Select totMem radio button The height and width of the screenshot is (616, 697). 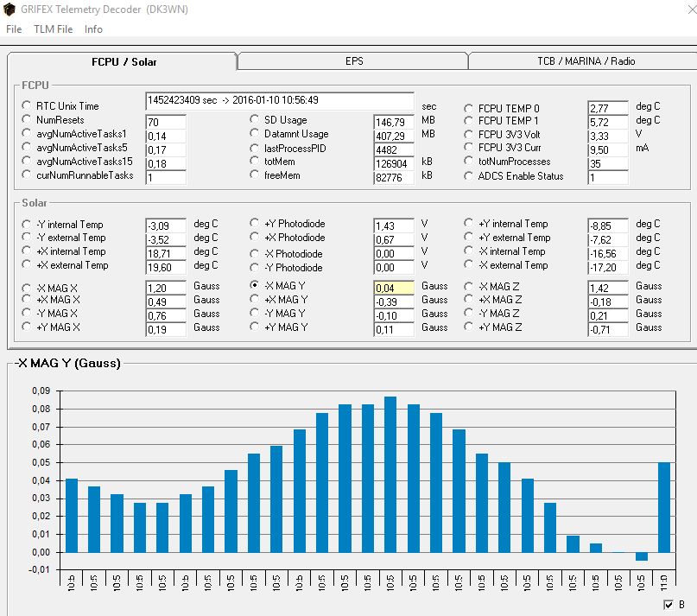(254, 161)
